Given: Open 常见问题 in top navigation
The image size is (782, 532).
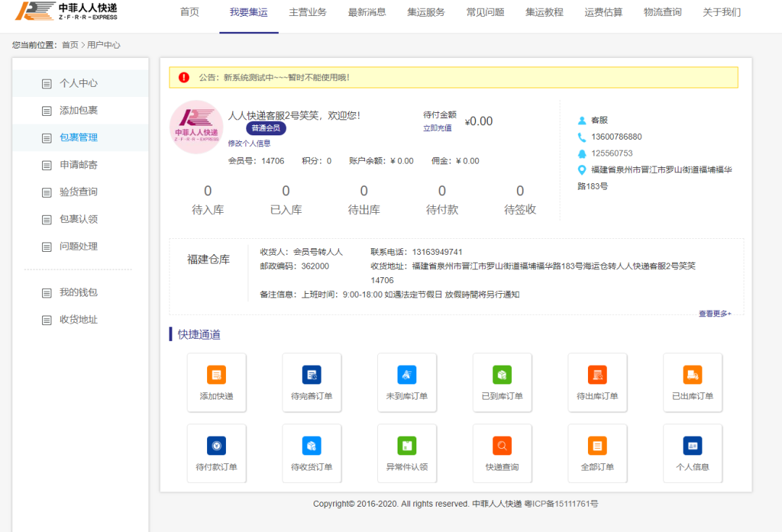Looking at the screenshot, I should pyautogui.click(x=485, y=12).
